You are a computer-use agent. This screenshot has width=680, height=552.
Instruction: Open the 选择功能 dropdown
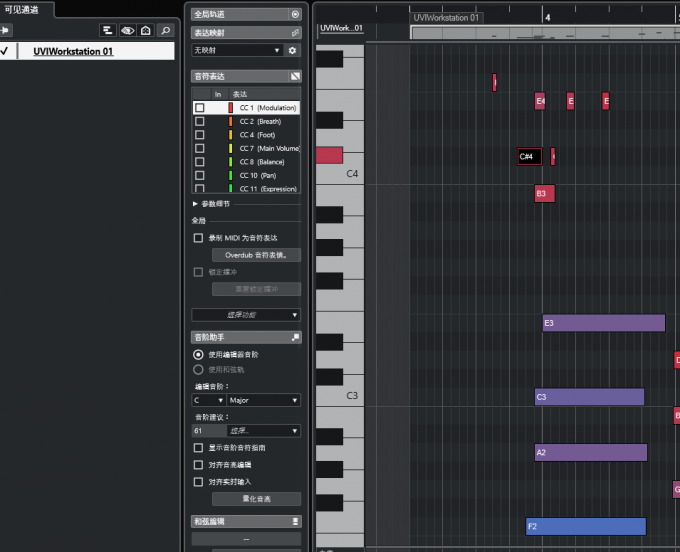coord(246,315)
